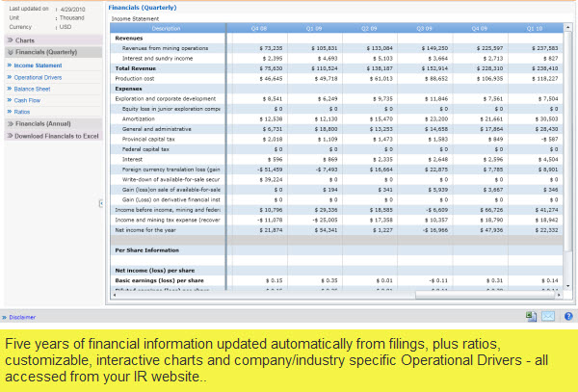
Task: Expand Download Financials to Excel
Action: pyautogui.click(x=53, y=136)
